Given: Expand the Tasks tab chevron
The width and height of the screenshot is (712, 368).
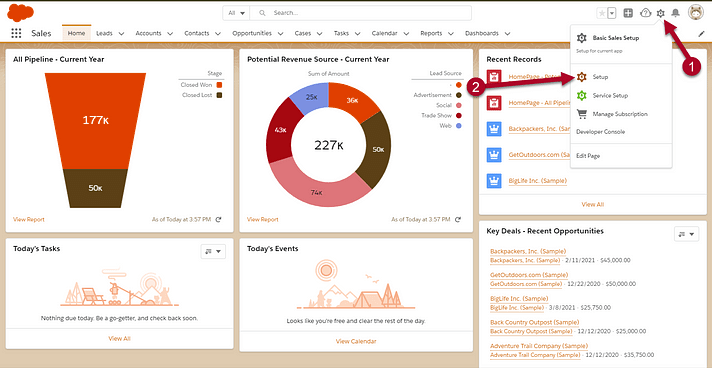Looking at the screenshot, I should (x=357, y=34).
